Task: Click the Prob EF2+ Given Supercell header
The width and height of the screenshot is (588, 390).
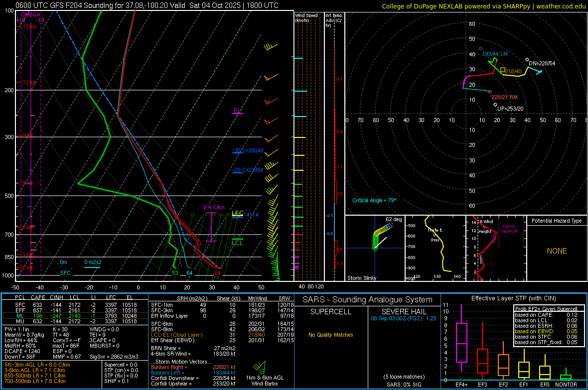Action: pos(546,309)
